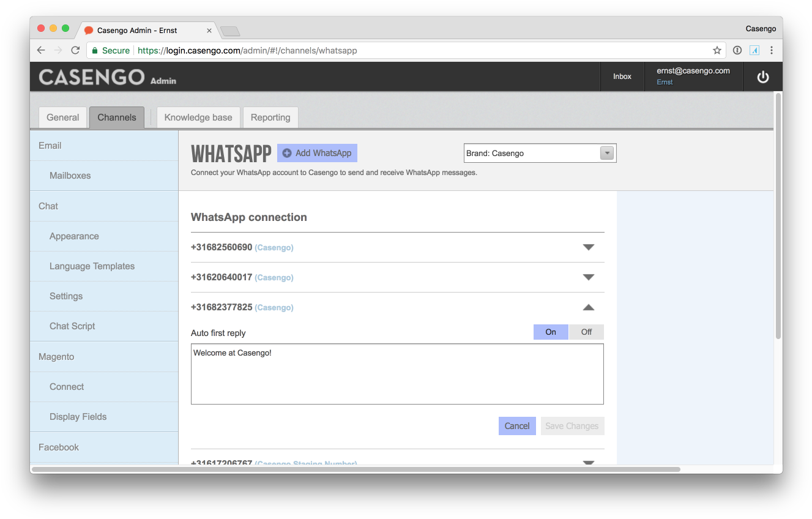This screenshot has height=519, width=812.
Task: Open Chat in the sidebar
Action: [104, 206]
